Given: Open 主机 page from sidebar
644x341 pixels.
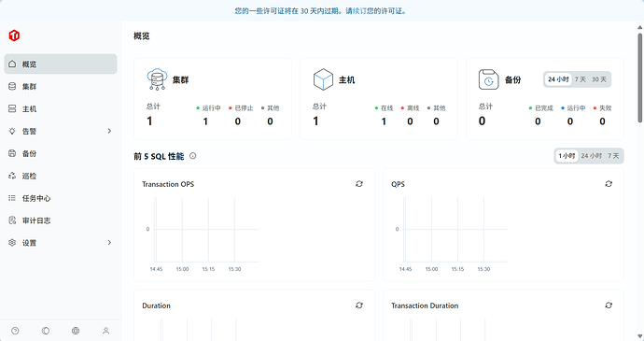Looking at the screenshot, I should [x=61, y=108].
